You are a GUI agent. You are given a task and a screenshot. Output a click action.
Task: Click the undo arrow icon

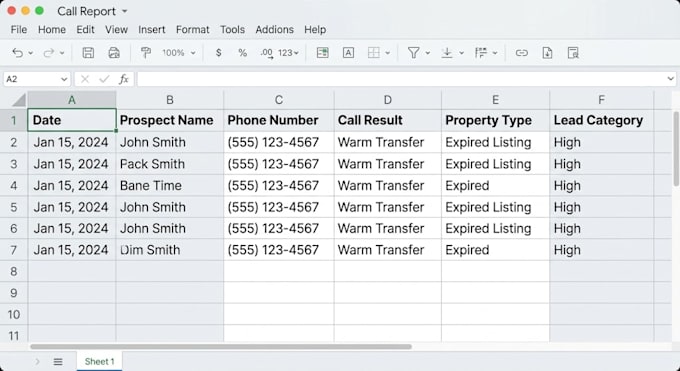point(17,53)
